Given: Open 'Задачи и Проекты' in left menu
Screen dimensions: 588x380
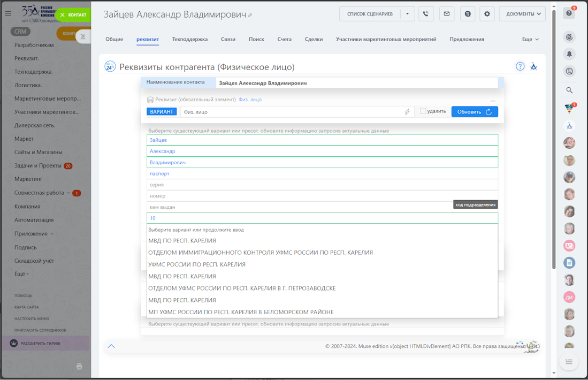Looking at the screenshot, I should [x=38, y=166].
